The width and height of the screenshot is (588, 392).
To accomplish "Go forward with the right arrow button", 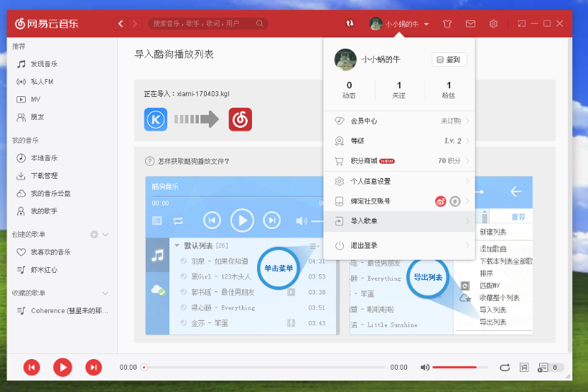I will (x=135, y=24).
